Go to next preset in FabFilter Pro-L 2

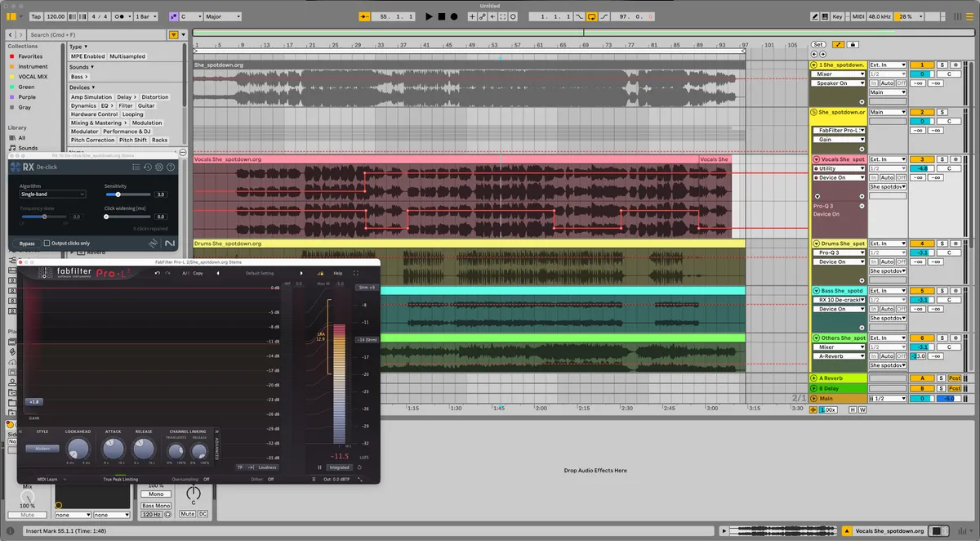coord(301,273)
